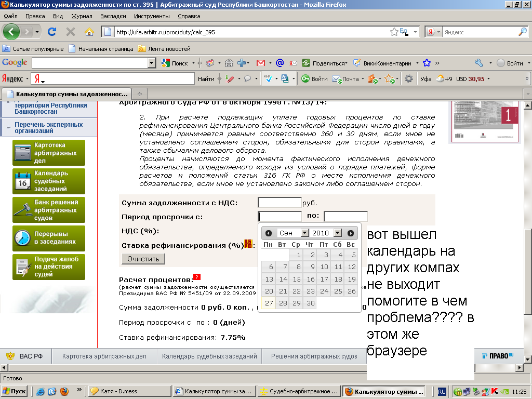
Task: Click Найти button in the Yandex toolbar
Action: 206,79
